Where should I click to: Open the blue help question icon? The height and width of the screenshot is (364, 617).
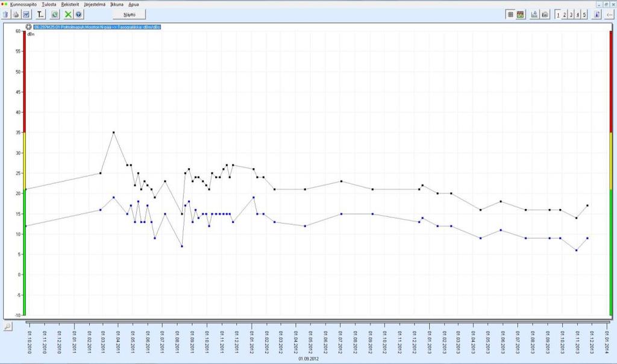[x=79, y=14]
